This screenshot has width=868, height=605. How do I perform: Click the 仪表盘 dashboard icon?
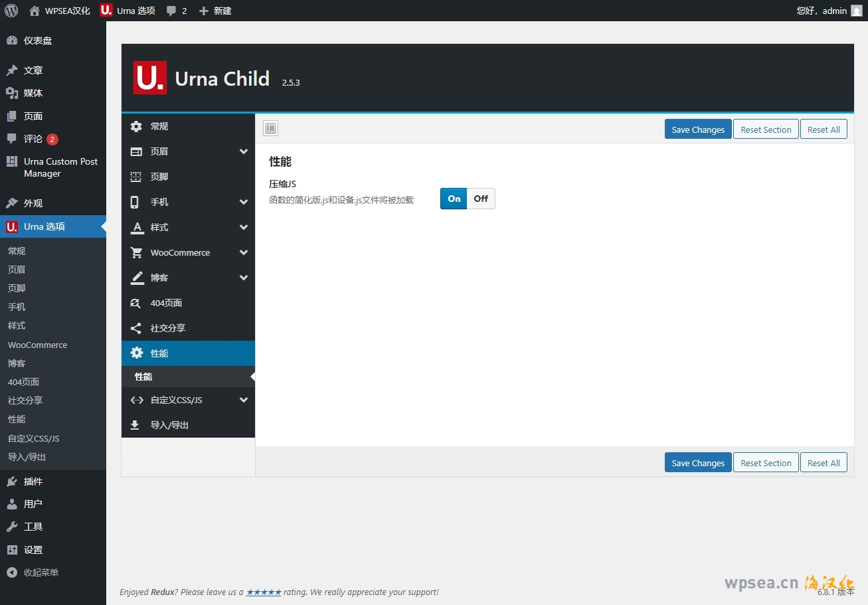pos(12,41)
